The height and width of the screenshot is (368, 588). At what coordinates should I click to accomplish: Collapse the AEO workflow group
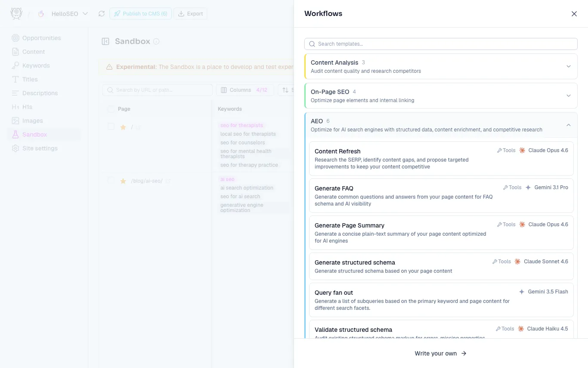tap(441, 125)
